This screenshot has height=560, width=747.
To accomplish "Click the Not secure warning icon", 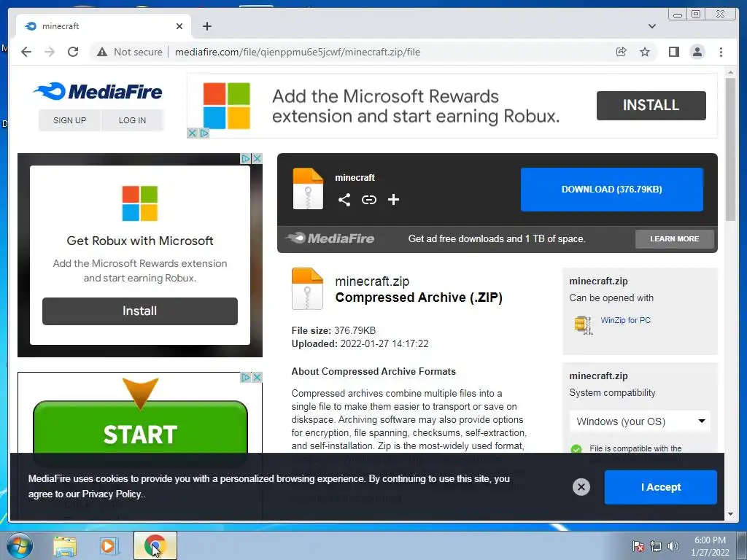I will point(102,52).
